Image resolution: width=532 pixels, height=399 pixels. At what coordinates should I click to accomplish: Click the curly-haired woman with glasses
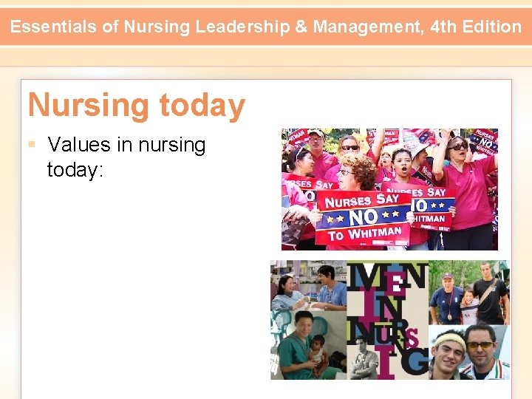click(x=357, y=171)
